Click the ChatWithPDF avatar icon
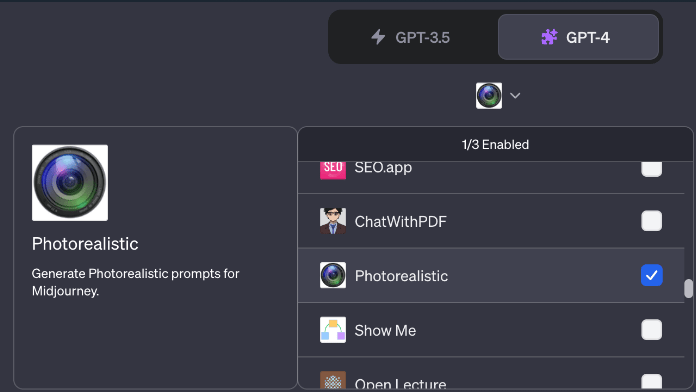Screen dimensions: 696x392 (333, 221)
